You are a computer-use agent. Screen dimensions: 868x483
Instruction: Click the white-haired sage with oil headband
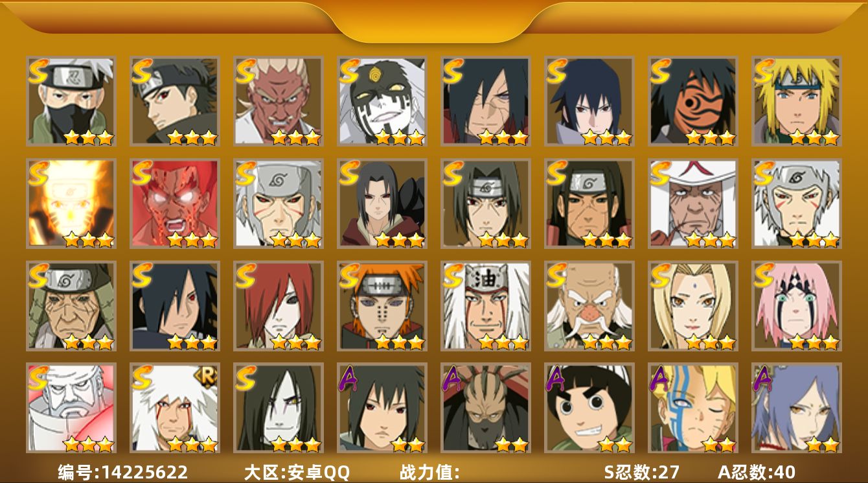[x=486, y=305]
